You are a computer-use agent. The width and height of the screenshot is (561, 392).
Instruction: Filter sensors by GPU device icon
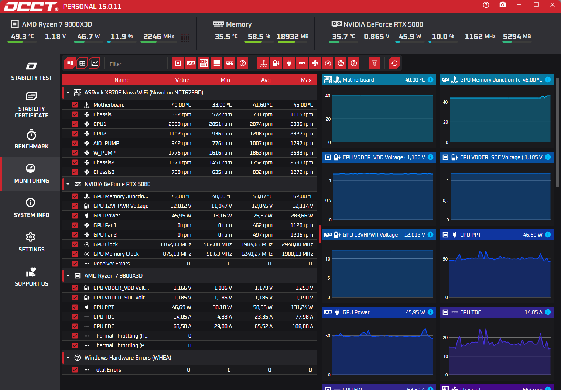(191, 63)
